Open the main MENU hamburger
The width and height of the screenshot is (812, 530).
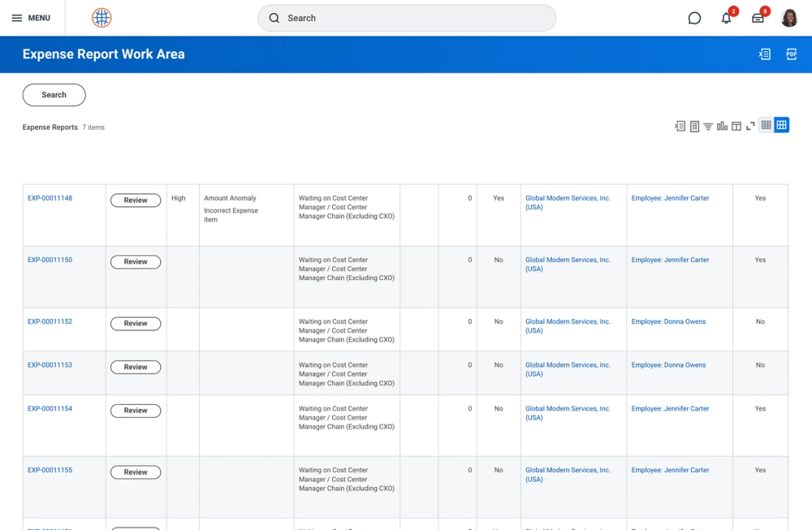pos(31,18)
